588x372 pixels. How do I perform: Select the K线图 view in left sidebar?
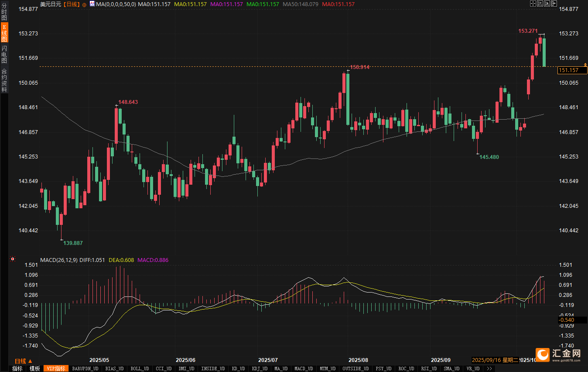tap(4, 33)
